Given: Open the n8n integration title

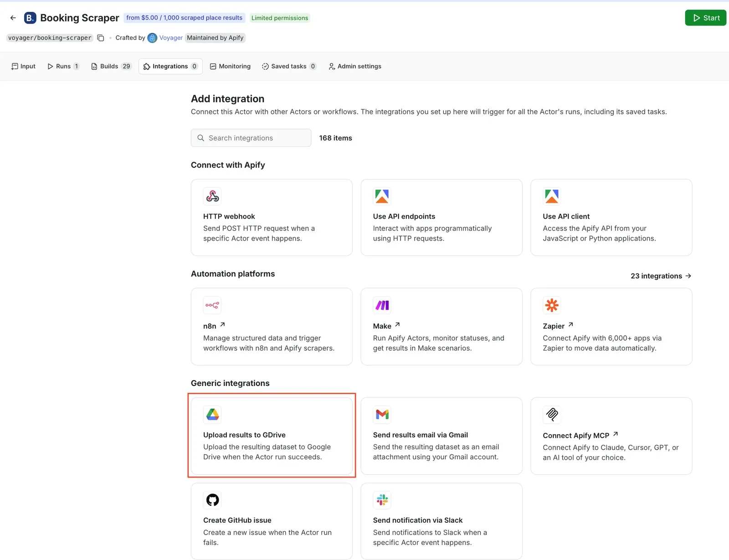Looking at the screenshot, I should [x=210, y=326].
